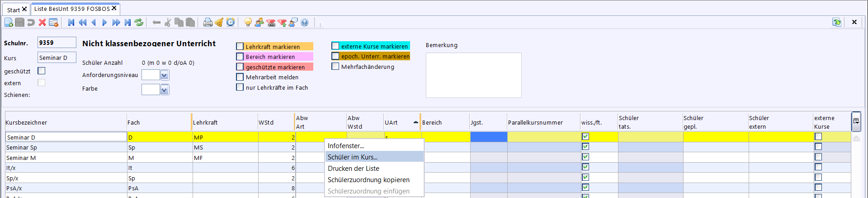Click the scissors cut icon
Screen dimensions: 868x198
(x=168, y=22)
